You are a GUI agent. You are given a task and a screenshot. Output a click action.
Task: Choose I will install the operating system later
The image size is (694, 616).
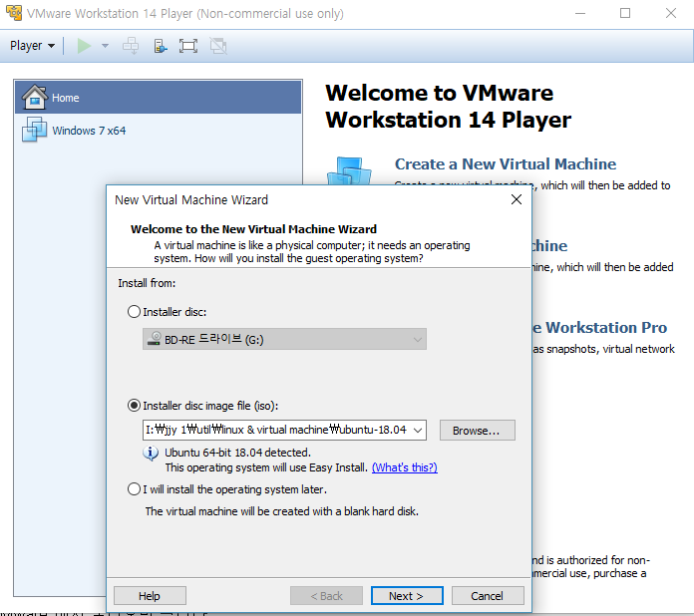134,489
